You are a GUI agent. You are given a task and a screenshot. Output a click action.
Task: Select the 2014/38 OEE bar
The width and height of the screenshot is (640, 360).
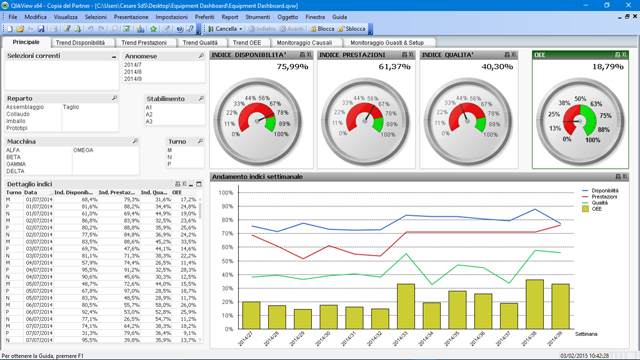(x=535, y=304)
